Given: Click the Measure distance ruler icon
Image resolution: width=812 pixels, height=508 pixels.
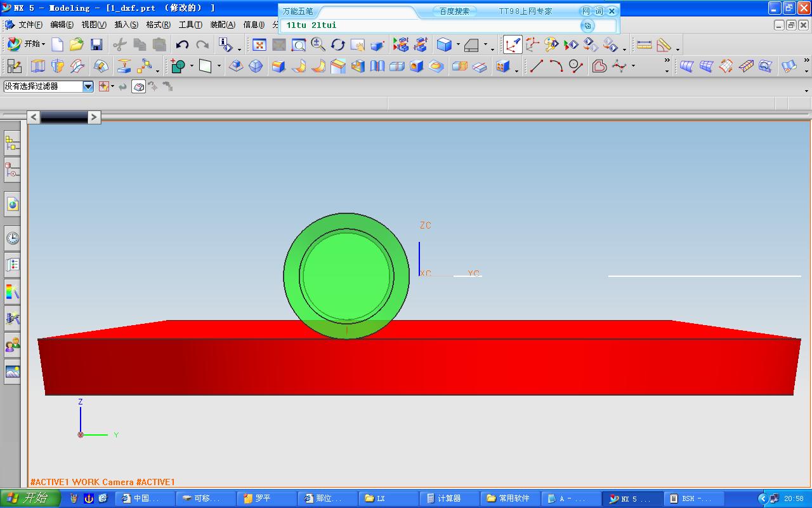Looking at the screenshot, I should (x=644, y=44).
